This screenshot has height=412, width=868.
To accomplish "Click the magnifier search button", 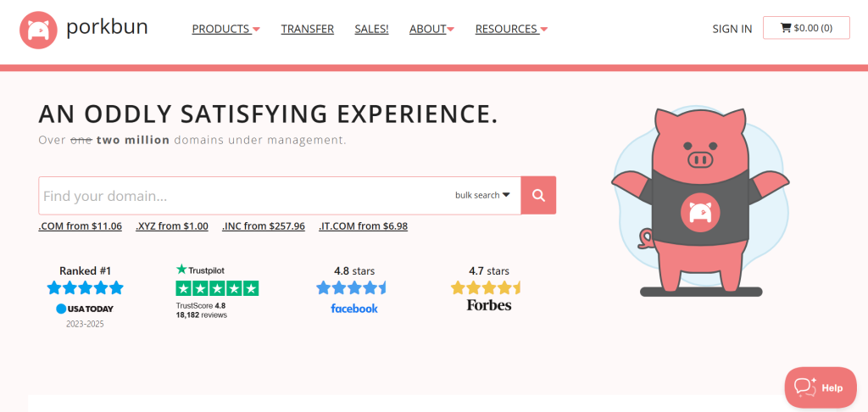I will [x=538, y=196].
